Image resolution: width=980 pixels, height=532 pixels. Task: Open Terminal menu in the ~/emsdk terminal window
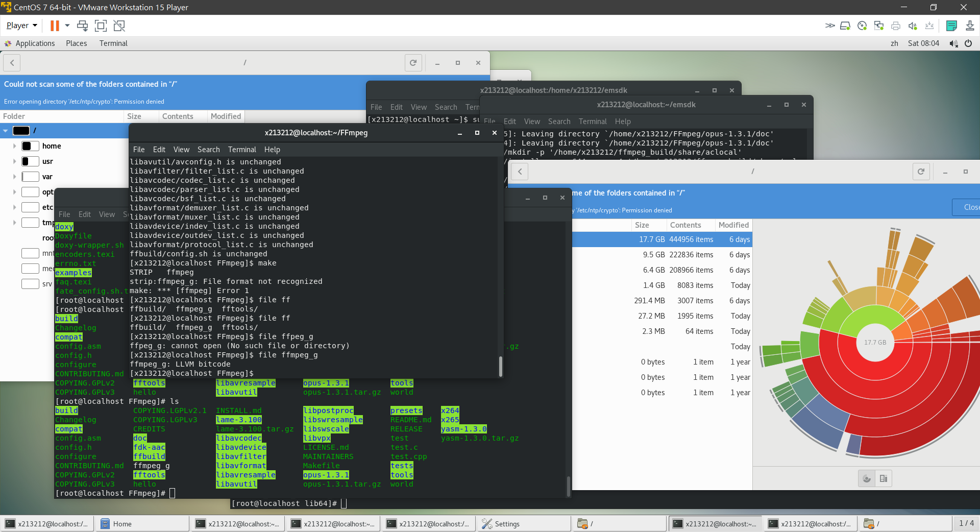593,122
